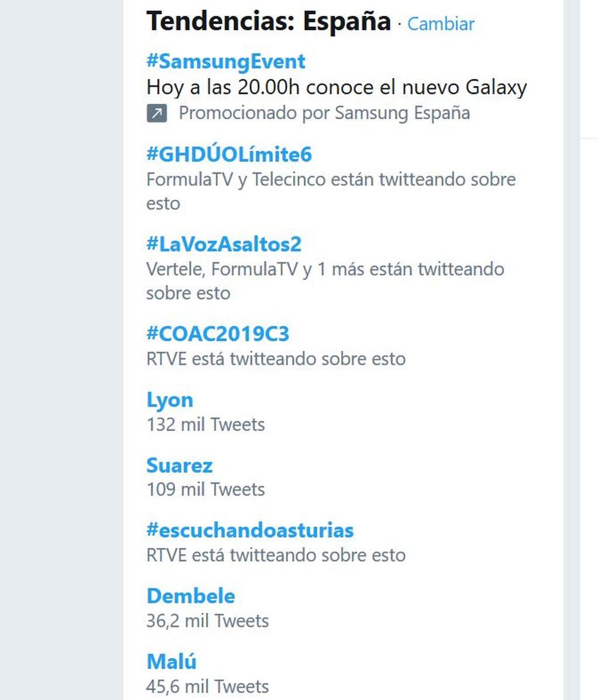The width and height of the screenshot is (598, 700).
Task: Open the #GHDÚOLímite6 trend
Action: [x=229, y=154]
